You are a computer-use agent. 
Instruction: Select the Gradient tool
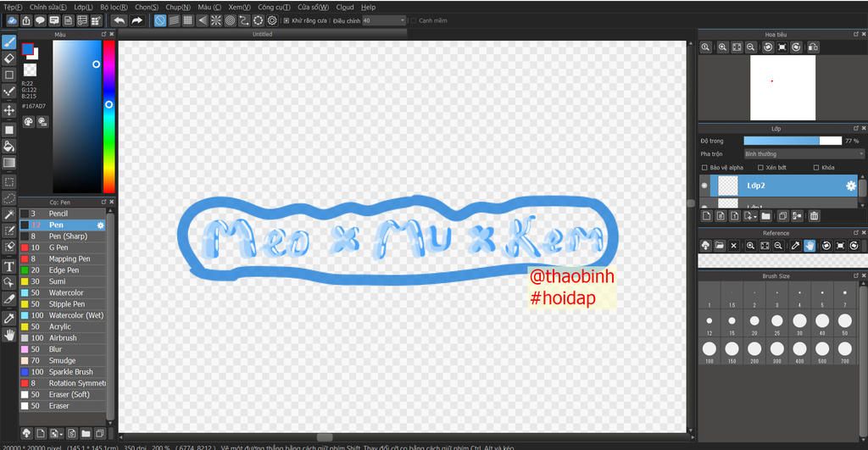point(8,163)
